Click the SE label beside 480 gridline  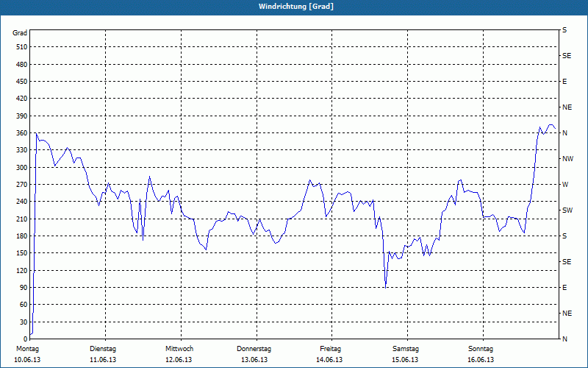(567, 56)
